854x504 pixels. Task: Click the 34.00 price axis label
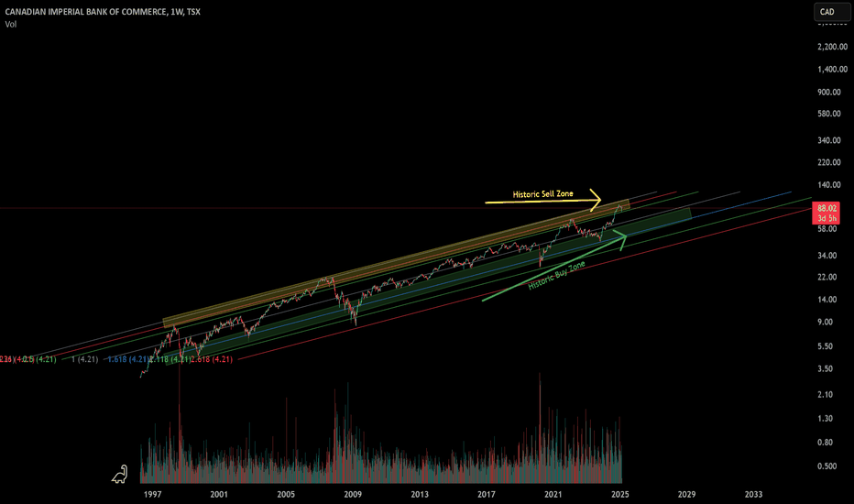tap(827, 256)
